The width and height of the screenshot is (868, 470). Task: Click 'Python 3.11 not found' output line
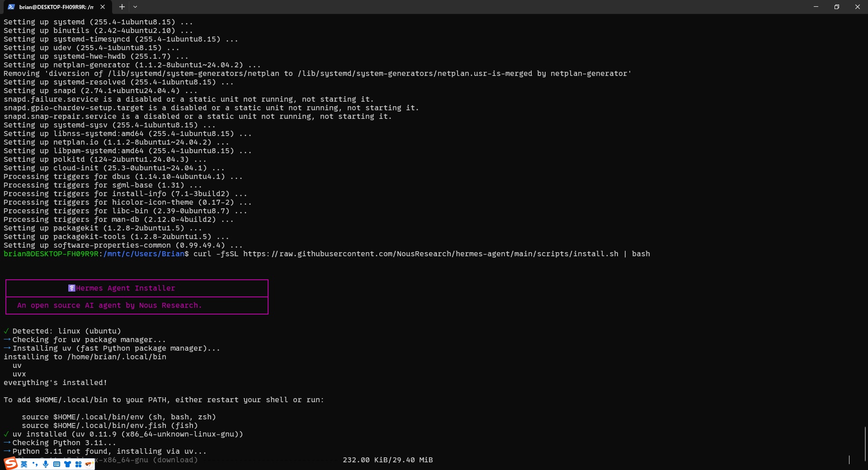(105, 451)
